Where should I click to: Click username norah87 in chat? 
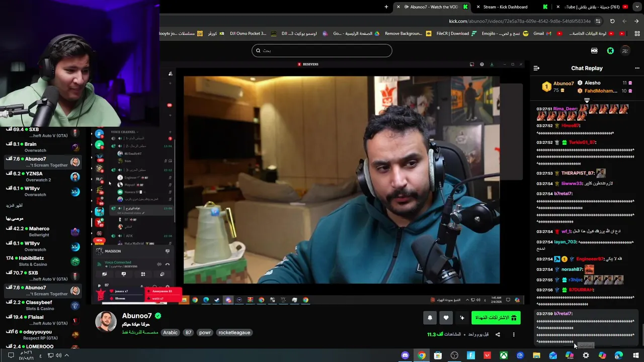572,269
